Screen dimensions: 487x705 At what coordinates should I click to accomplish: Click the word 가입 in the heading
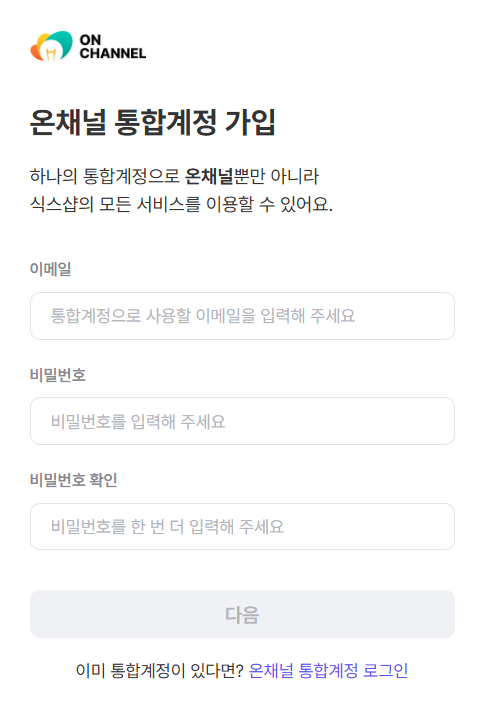(x=250, y=122)
